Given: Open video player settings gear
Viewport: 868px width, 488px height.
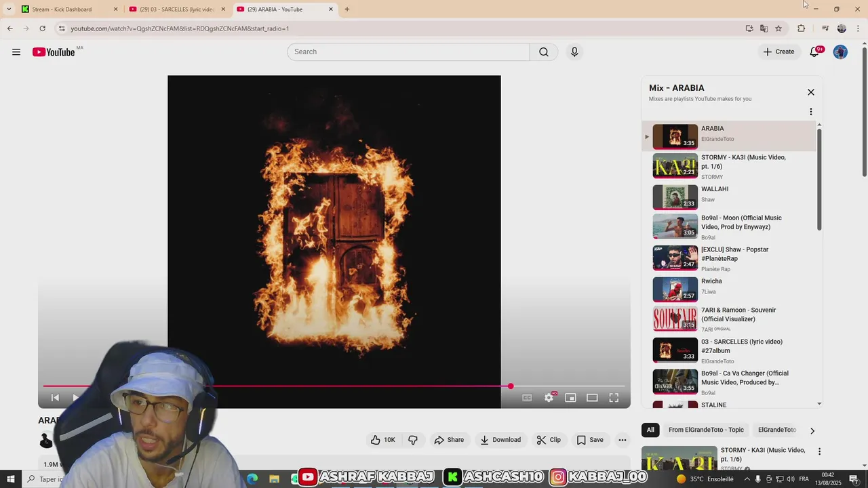Looking at the screenshot, I should coord(549,398).
